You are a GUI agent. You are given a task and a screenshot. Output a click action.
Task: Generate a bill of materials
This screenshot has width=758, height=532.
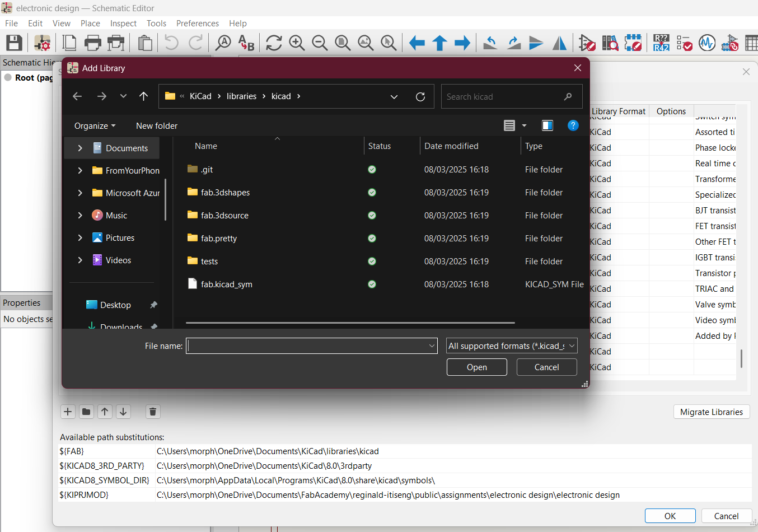753,43
